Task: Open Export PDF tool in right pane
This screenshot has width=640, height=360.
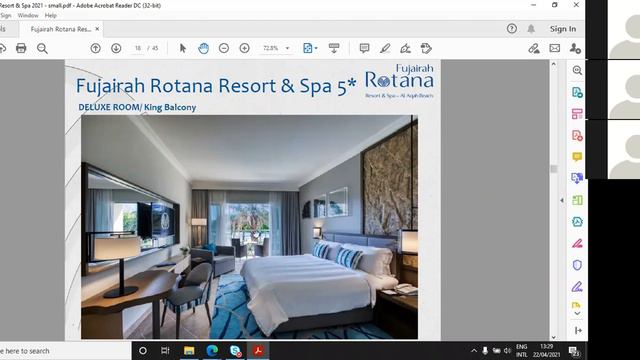Action: coord(577,92)
